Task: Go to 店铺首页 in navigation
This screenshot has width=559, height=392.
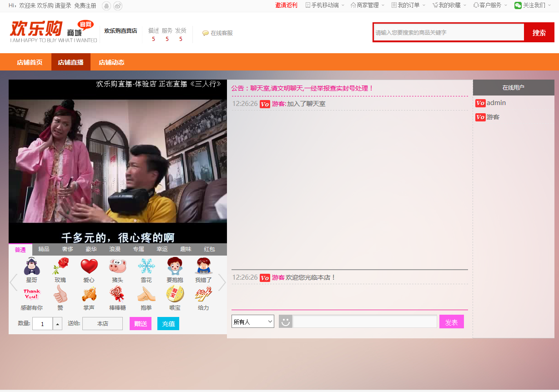Action: click(30, 62)
